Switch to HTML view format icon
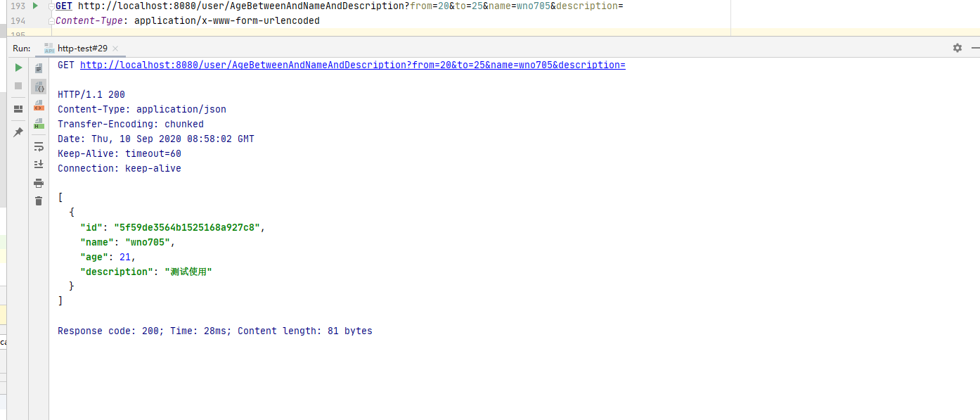980x420 pixels. pyautogui.click(x=39, y=124)
